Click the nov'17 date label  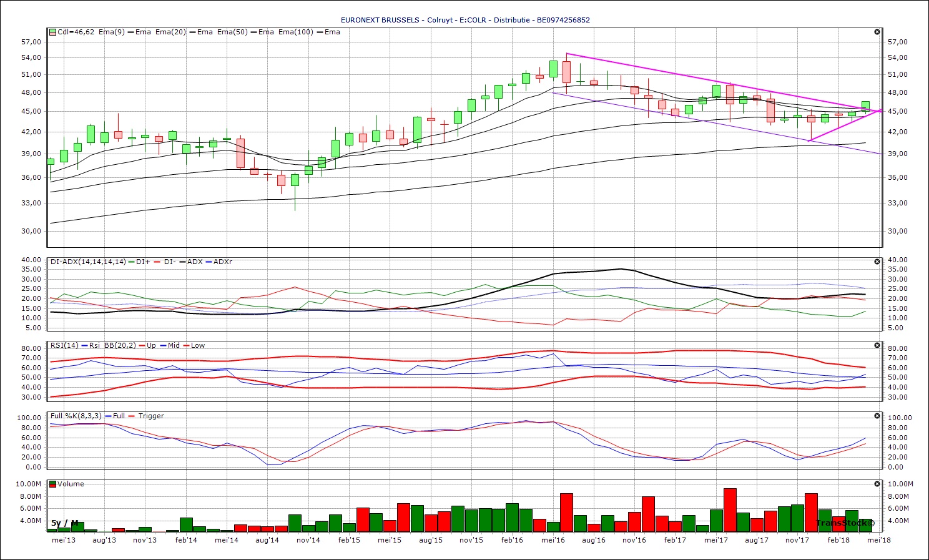click(797, 540)
